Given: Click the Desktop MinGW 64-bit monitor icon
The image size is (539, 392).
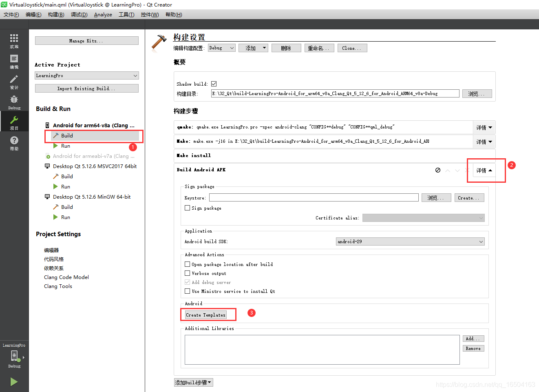Looking at the screenshot, I should click(47, 197).
